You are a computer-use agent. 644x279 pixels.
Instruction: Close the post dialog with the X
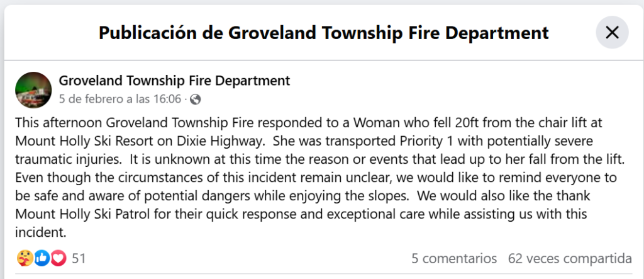click(x=612, y=32)
